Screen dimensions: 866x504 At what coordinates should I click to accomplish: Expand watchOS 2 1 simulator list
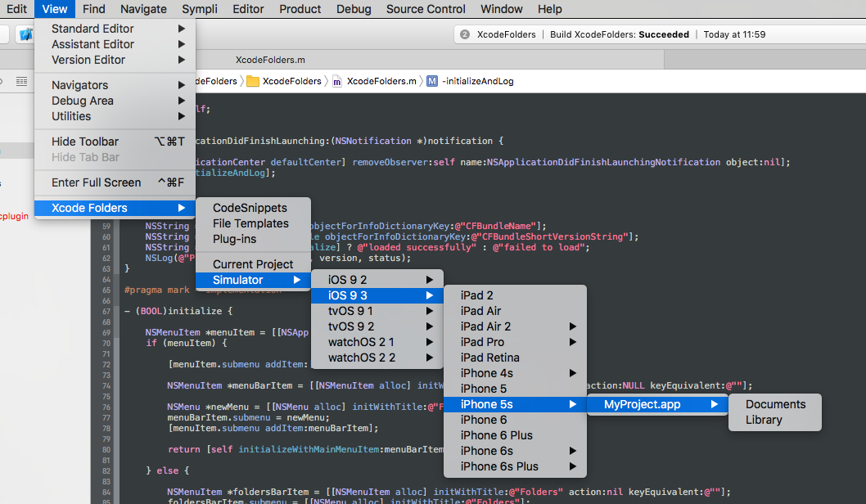(x=377, y=341)
